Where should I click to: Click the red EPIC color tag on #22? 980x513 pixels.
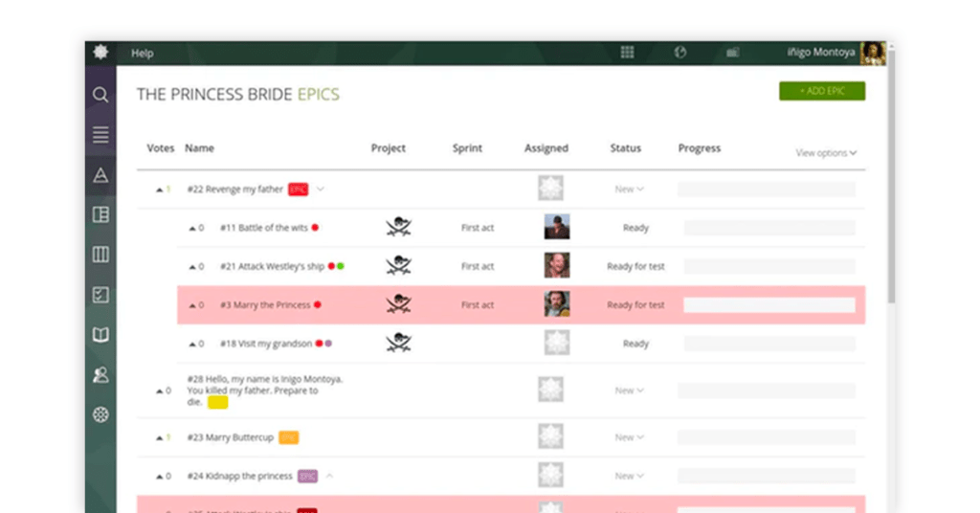299,190
